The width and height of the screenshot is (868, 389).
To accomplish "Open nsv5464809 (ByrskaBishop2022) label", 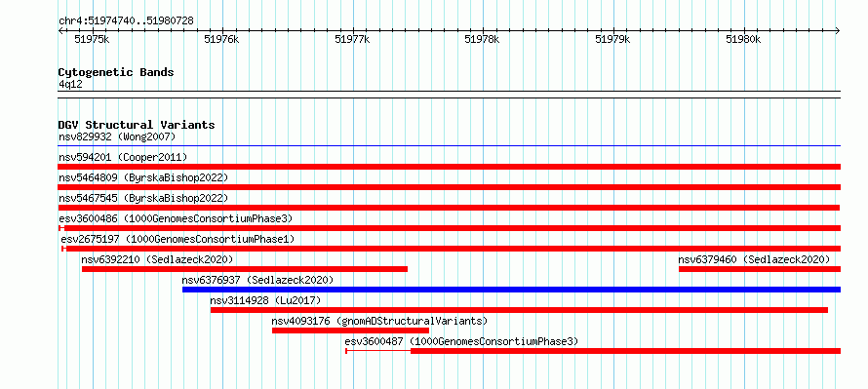I will tap(143, 177).
